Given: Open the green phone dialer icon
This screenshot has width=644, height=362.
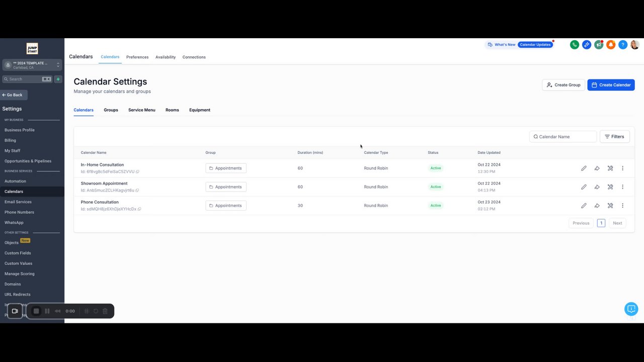Looking at the screenshot, I should pos(574,45).
